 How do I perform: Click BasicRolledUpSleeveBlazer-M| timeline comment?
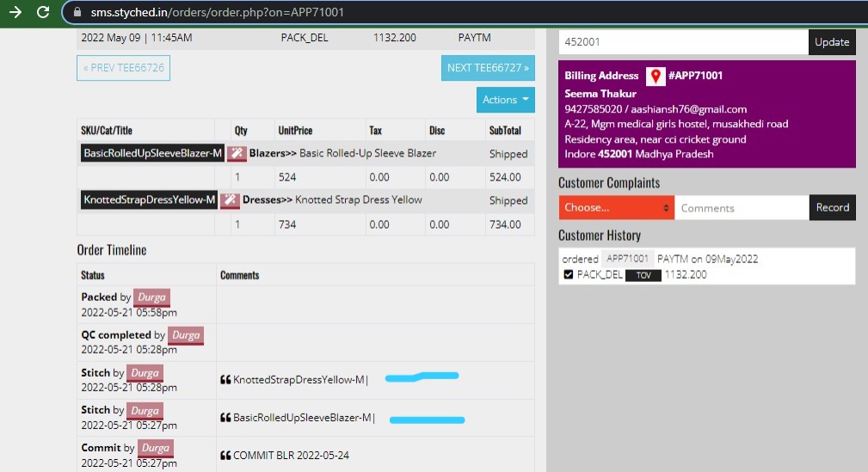tap(304, 418)
